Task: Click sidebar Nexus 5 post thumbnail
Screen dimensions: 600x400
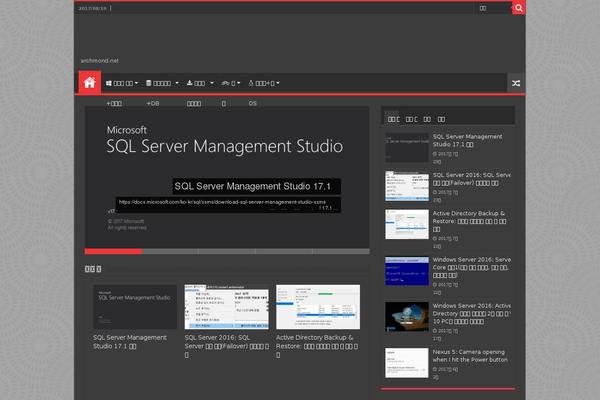Action: 407,363
